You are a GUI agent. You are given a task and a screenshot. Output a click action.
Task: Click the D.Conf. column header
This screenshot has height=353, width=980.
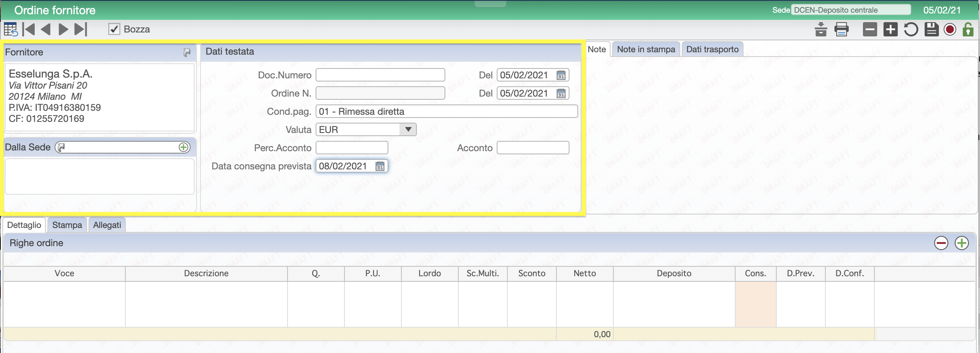850,273
